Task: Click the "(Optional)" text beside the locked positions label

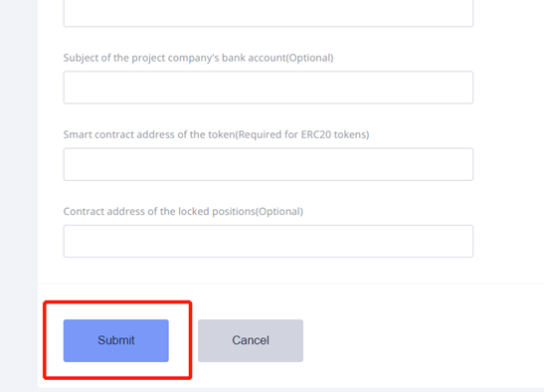Action: click(279, 212)
